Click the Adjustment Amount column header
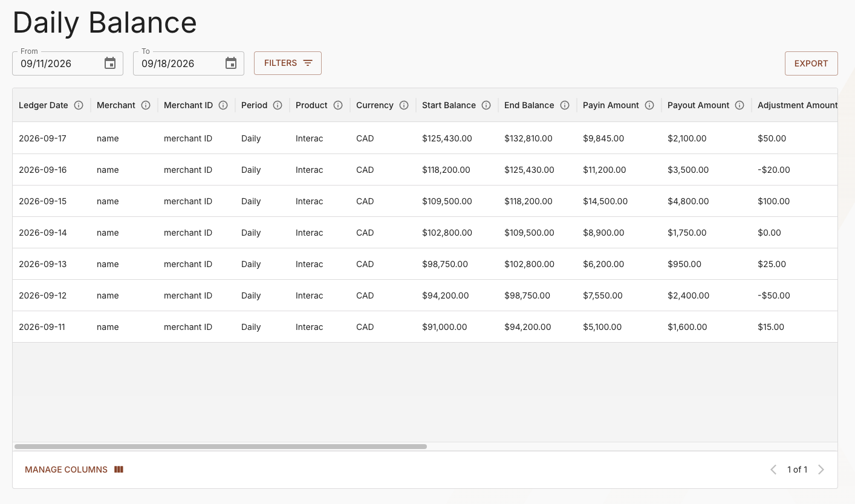 coord(797,105)
